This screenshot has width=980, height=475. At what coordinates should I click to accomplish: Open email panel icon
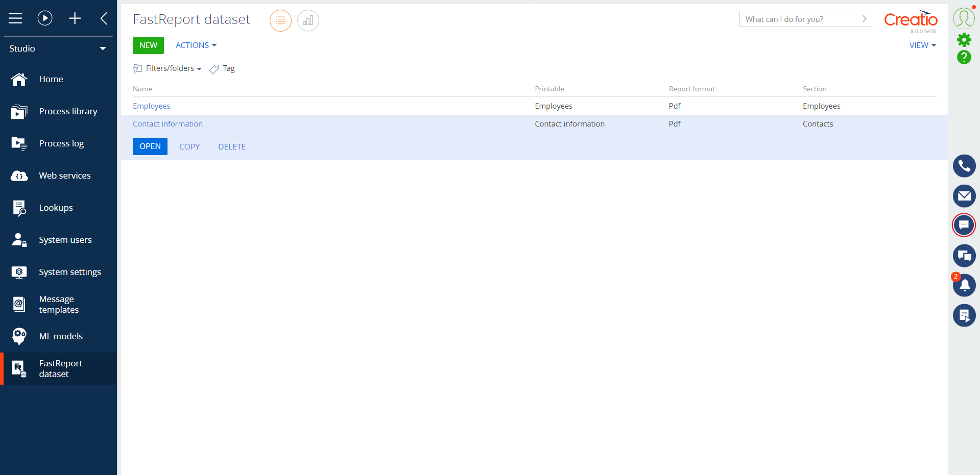964,196
